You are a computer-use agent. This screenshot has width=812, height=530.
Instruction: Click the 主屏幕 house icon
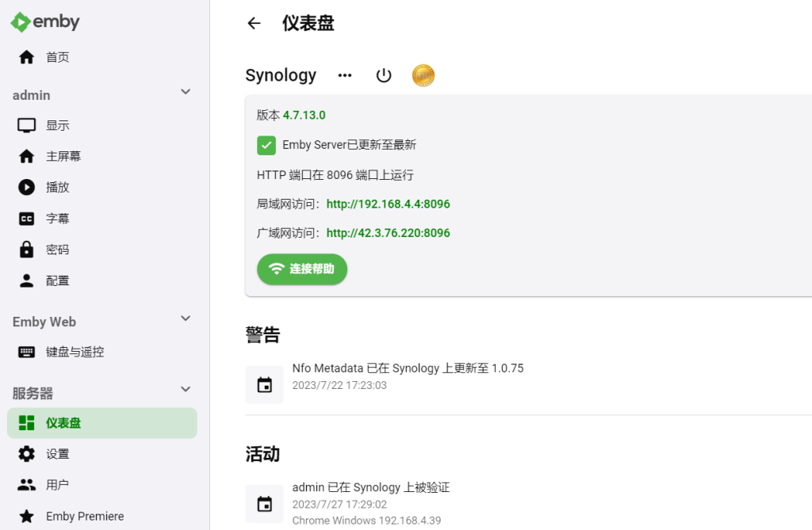coord(26,156)
